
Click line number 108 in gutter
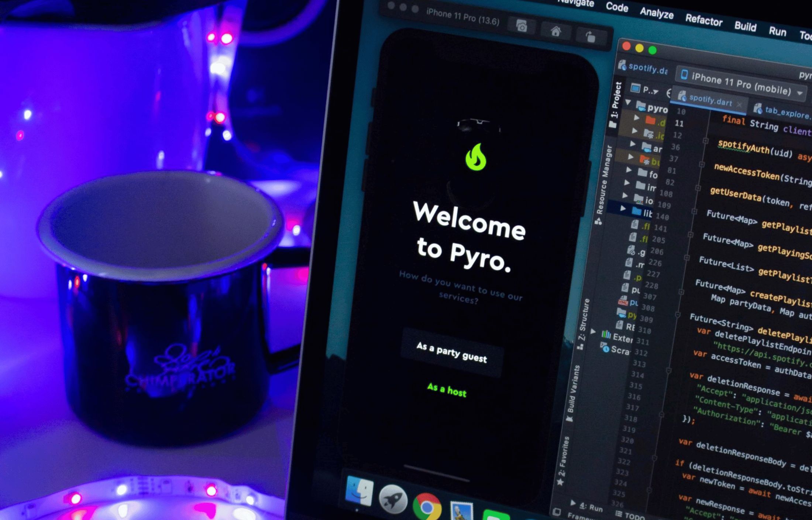(x=666, y=193)
